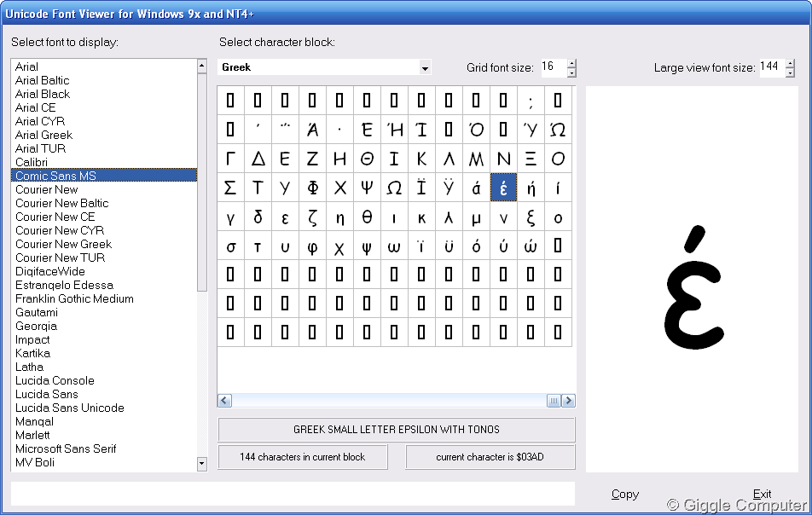
Task: Select Comic Sans MS font
Action: point(103,176)
